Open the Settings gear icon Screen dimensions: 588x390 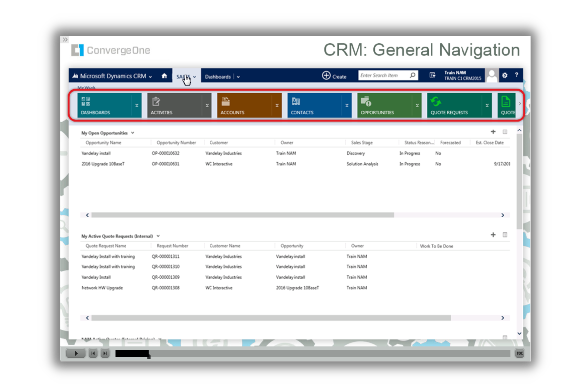[x=505, y=75]
